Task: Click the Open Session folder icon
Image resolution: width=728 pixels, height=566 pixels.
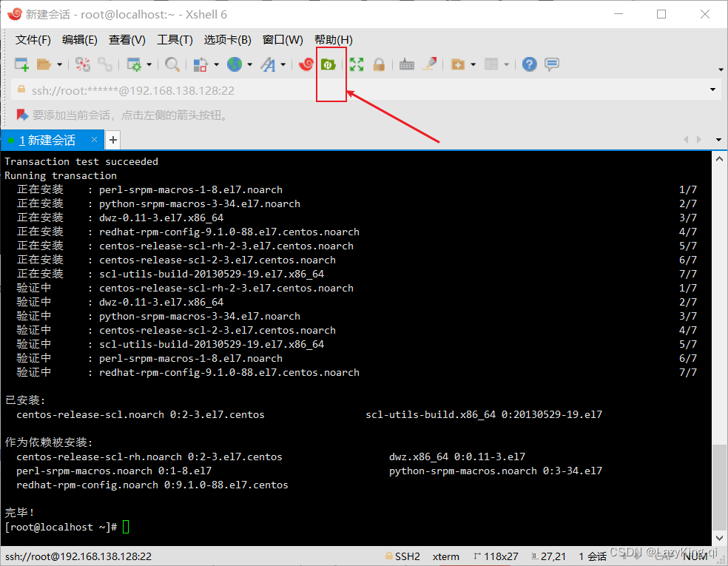Action: pos(44,64)
